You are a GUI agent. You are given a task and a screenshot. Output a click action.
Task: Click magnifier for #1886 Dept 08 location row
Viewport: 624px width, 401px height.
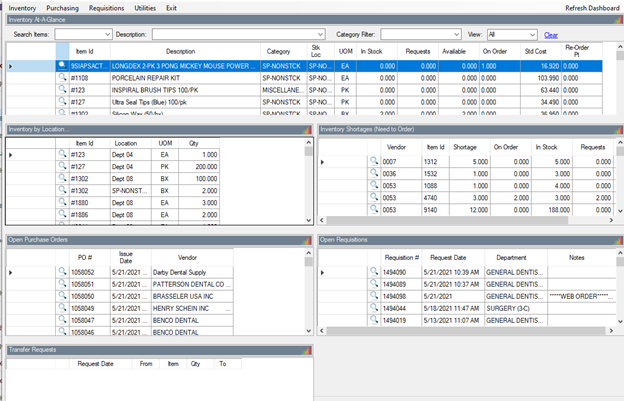[x=62, y=214]
